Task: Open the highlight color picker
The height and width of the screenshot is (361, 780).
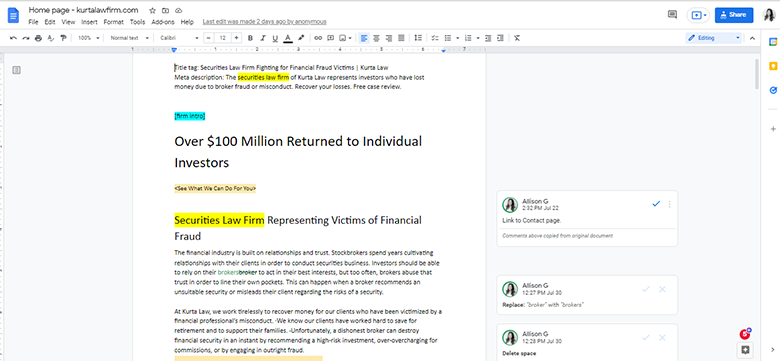Action: 301,38
